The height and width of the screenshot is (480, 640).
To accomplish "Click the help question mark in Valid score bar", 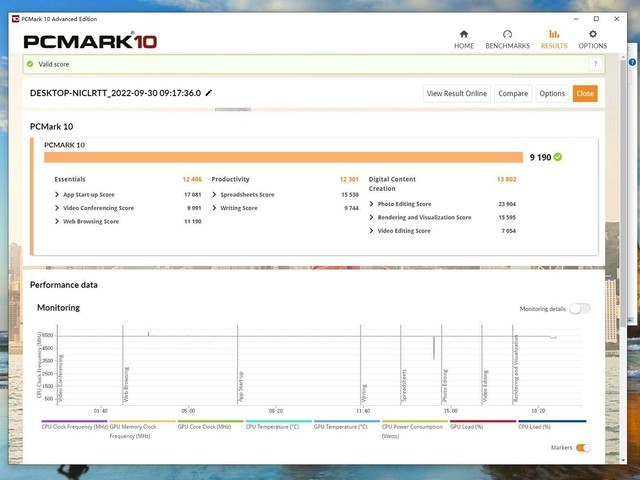I will (596, 64).
